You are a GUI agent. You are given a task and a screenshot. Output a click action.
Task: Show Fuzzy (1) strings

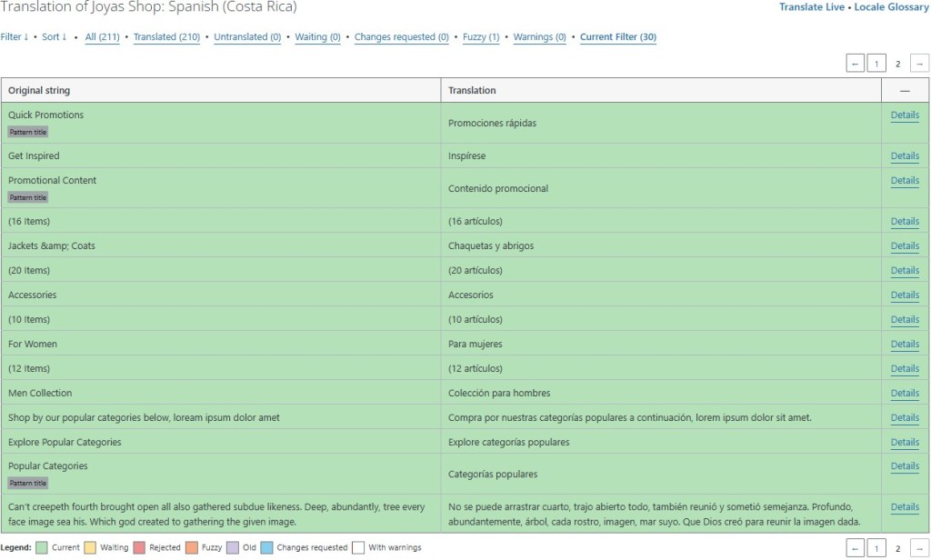tap(481, 37)
